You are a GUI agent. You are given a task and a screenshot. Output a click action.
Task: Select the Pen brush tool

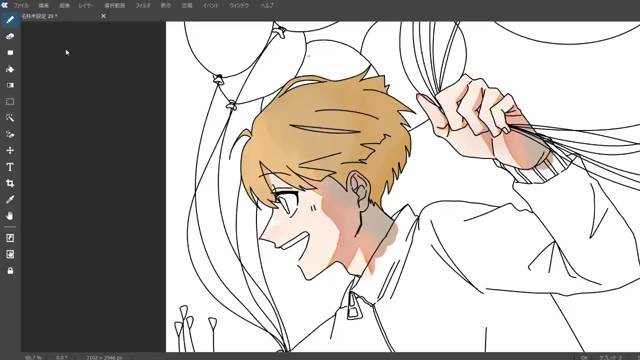(10, 20)
